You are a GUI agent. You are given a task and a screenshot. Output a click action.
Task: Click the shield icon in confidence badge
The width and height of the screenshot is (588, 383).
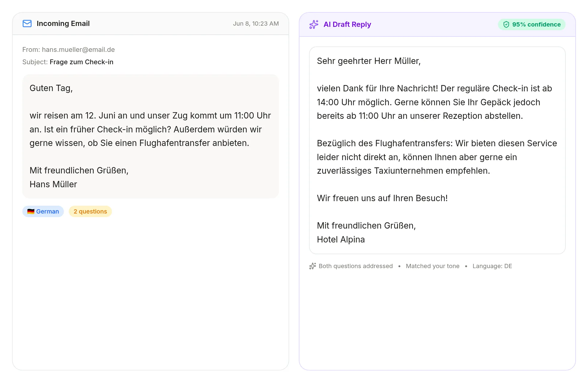tap(506, 24)
